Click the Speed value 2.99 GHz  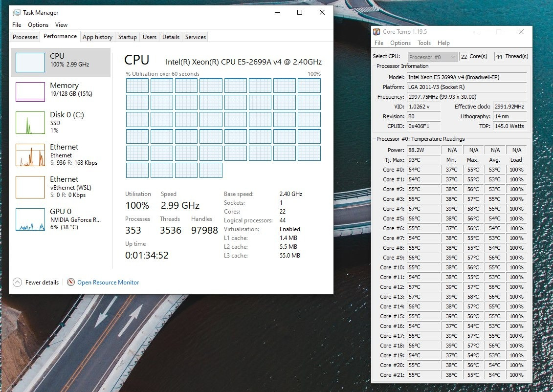pos(180,205)
